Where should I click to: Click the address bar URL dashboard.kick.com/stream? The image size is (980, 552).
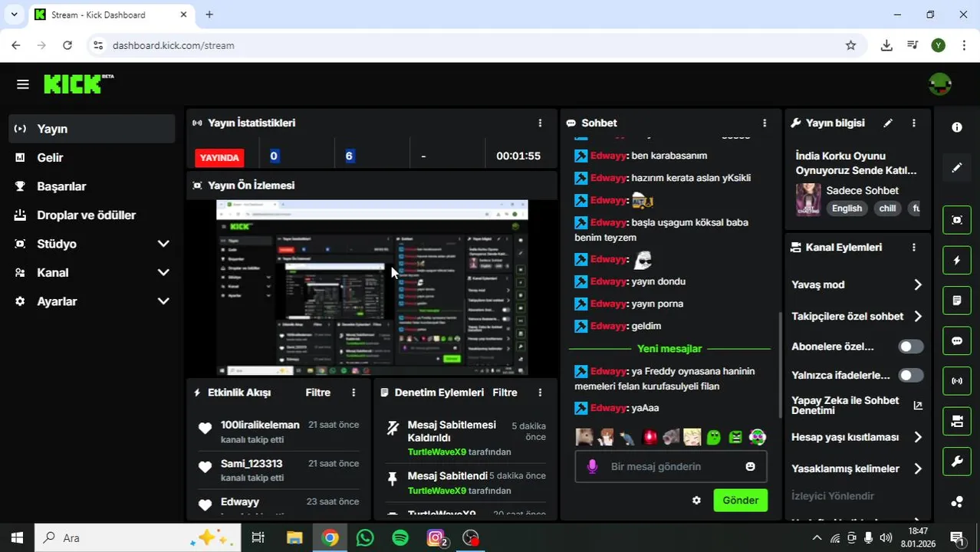(173, 45)
